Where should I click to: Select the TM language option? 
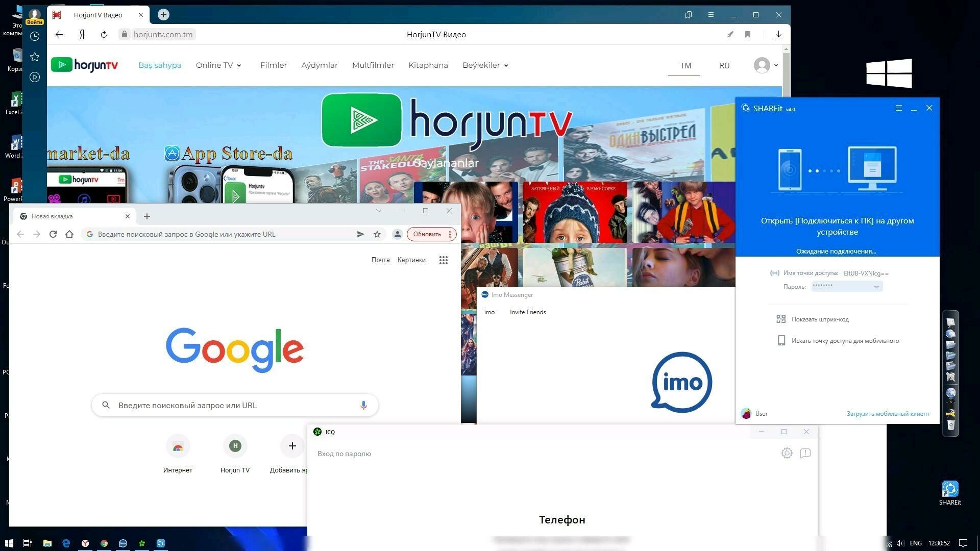pyautogui.click(x=685, y=66)
